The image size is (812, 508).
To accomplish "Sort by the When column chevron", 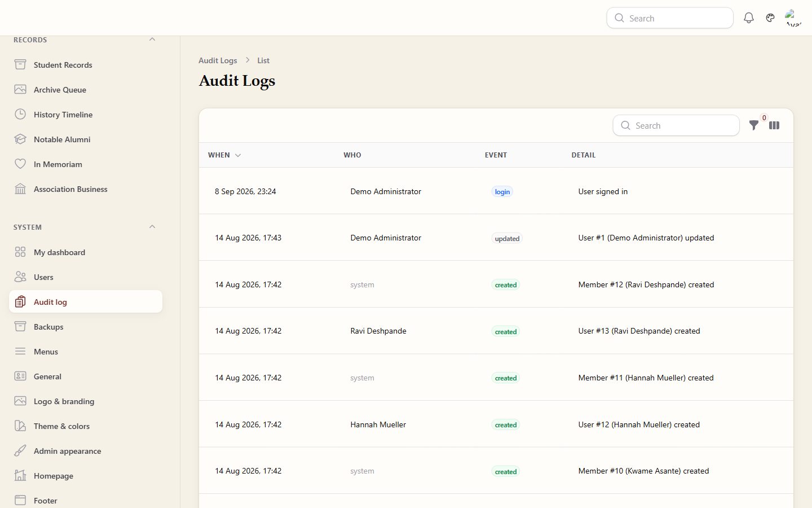I will pyautogui.click(x=238, y=155).
